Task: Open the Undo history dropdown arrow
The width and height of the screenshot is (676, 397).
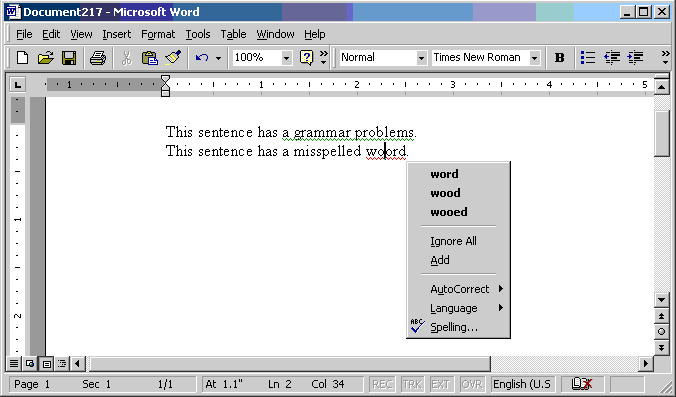Action: point(218,58)
